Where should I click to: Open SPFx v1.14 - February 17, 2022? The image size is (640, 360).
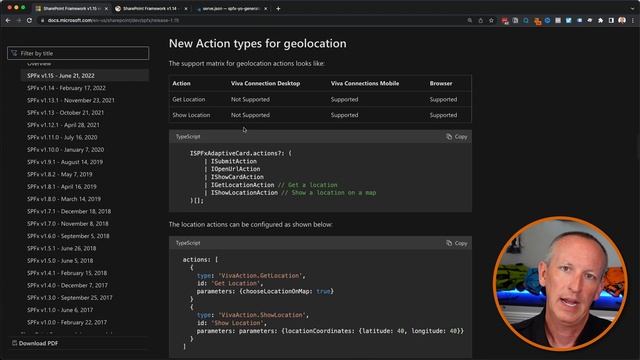[66, 88]
